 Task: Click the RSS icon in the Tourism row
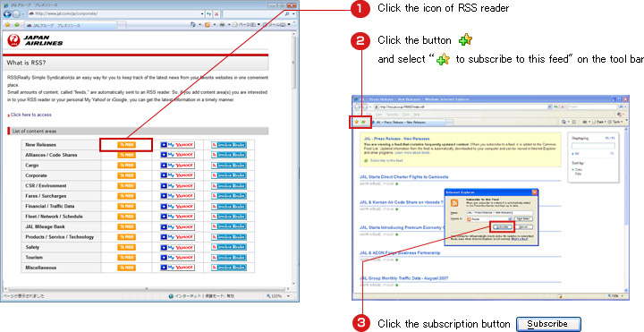pos(126,257)
